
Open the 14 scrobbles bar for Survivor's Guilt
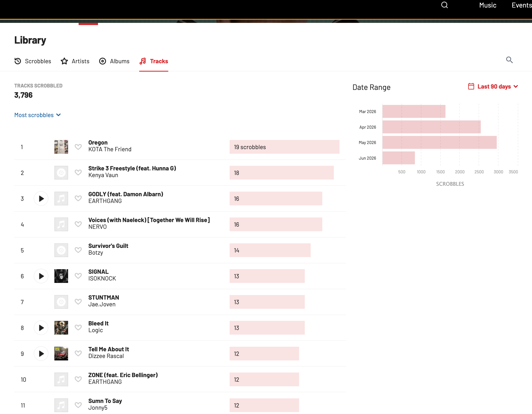pyautogui.click(x=270, y=250)
